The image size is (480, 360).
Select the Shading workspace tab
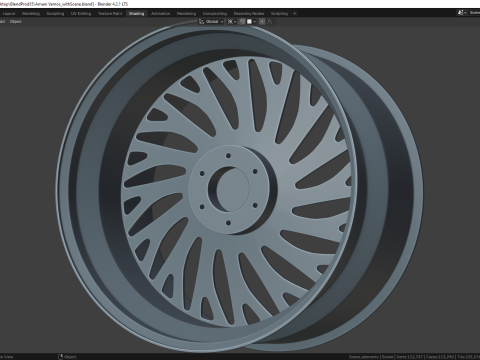(136, 14)
